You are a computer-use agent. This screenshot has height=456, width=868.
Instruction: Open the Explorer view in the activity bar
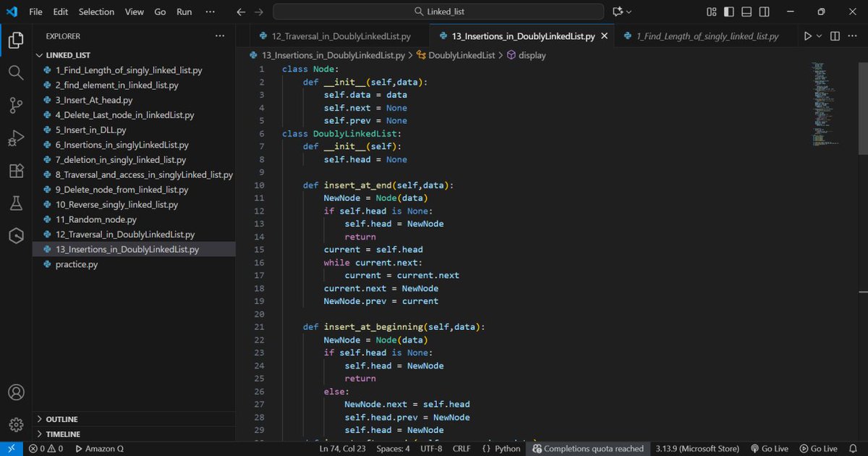point(16,40)
